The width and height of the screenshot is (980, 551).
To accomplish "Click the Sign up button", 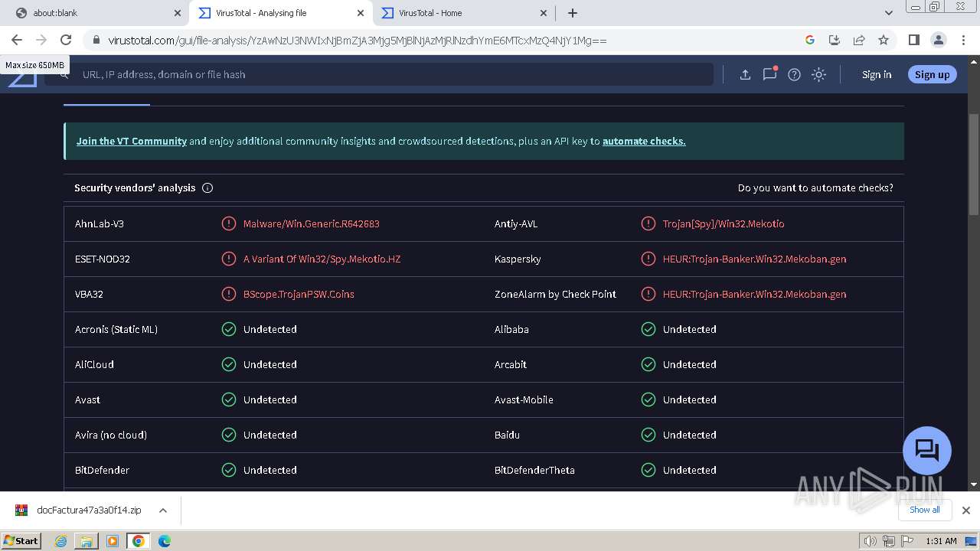I will click(x=932, y=74).
